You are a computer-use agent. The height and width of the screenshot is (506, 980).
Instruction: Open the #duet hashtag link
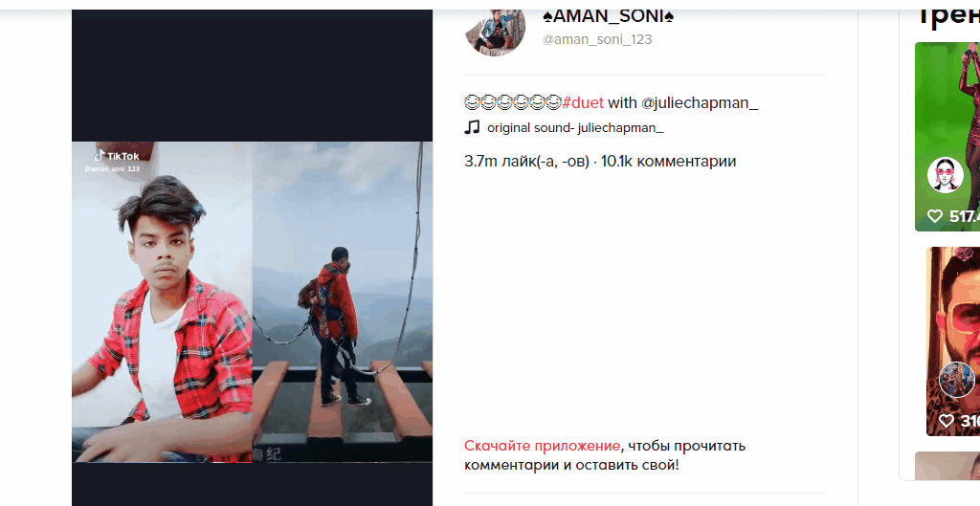[x=583, y=102]
